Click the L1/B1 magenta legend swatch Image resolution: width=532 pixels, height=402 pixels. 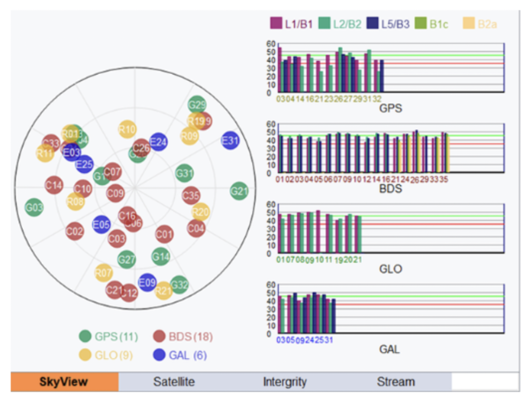pos(276,24)
